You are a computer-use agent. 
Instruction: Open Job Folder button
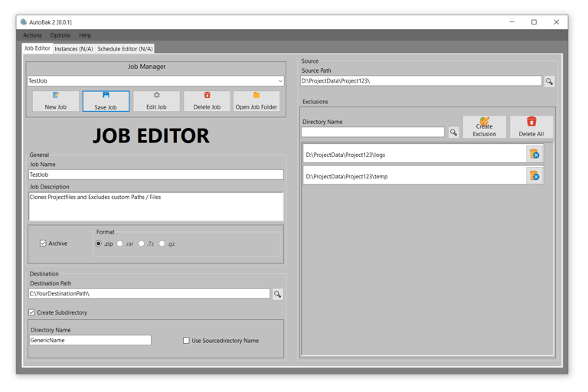(x=256, y=101)
